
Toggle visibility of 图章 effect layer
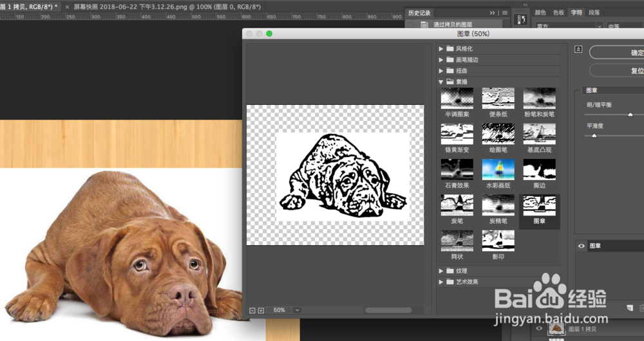pos(581,246)
